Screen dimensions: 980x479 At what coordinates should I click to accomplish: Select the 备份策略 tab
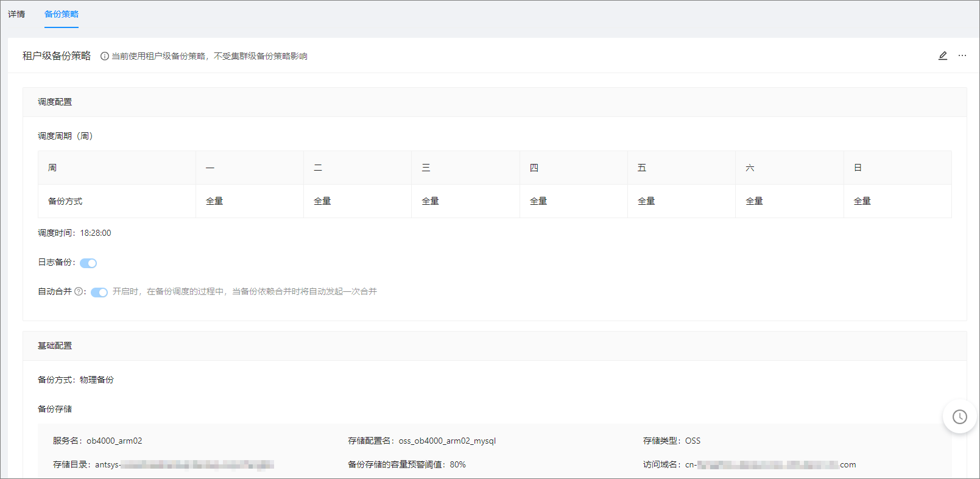(62, 14)
